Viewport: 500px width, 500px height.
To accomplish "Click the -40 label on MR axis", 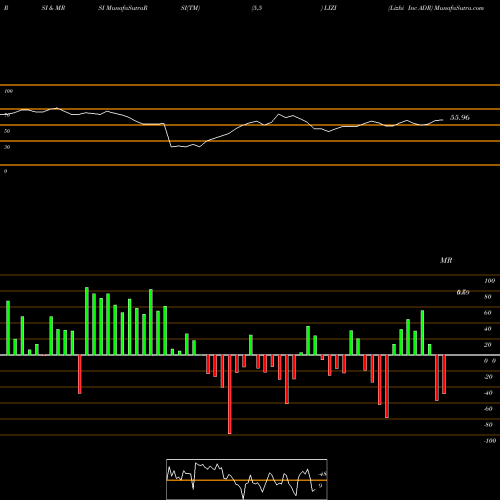I will (488, 393).
